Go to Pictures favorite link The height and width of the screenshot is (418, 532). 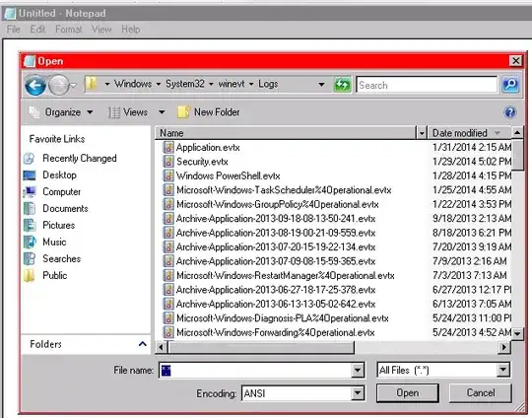pos(49,225)
